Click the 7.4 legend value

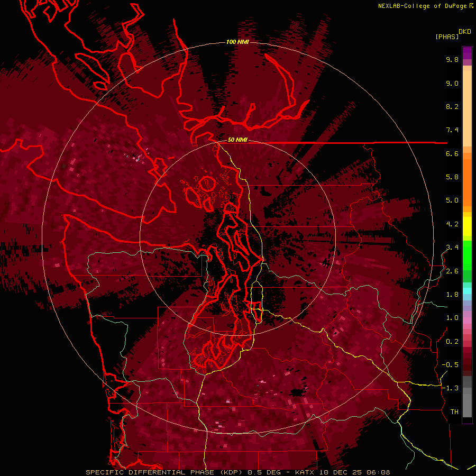[x=452, y=130]
